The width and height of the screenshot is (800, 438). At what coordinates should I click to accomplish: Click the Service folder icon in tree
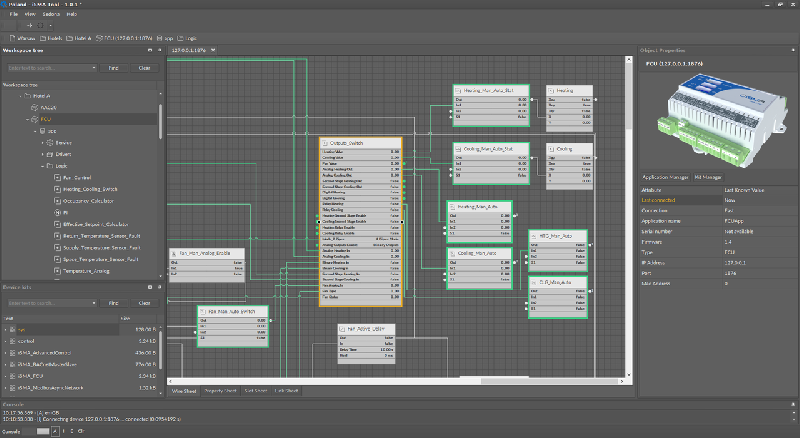(51, 142)
